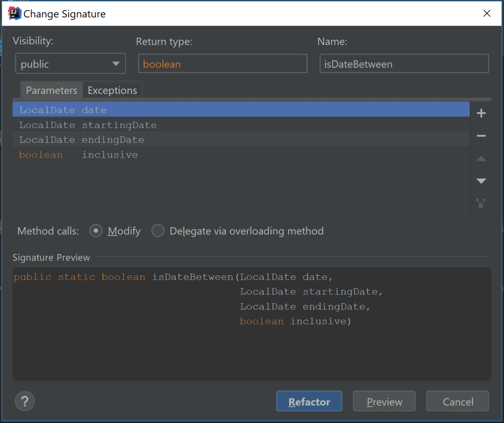Click the Name field isDateBetween

404,64
